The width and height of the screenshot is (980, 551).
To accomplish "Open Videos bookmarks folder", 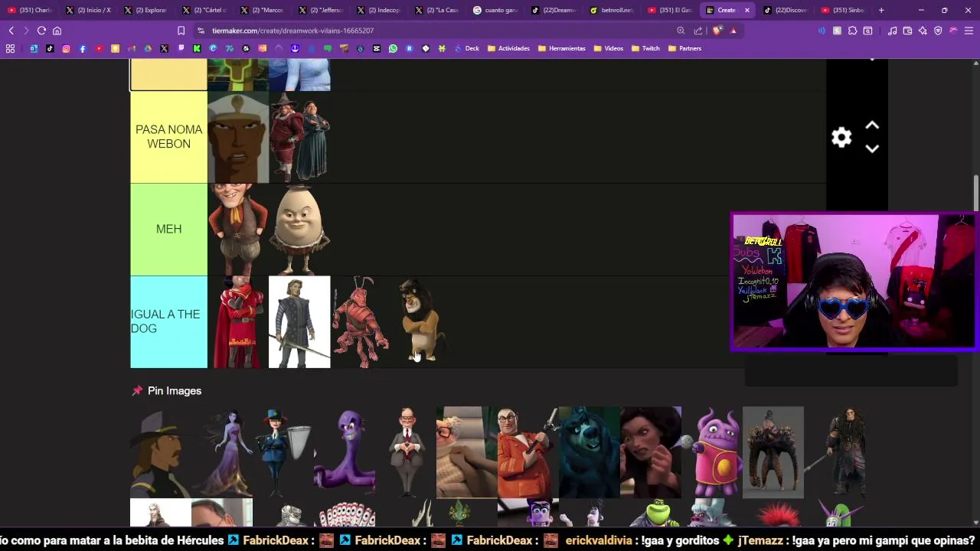I will [x=608, y=48].
